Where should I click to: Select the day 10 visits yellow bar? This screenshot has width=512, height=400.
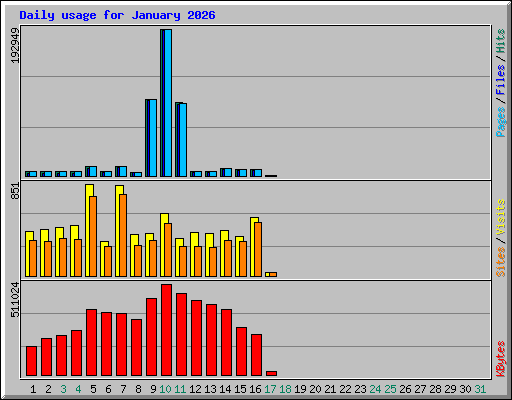164,245
